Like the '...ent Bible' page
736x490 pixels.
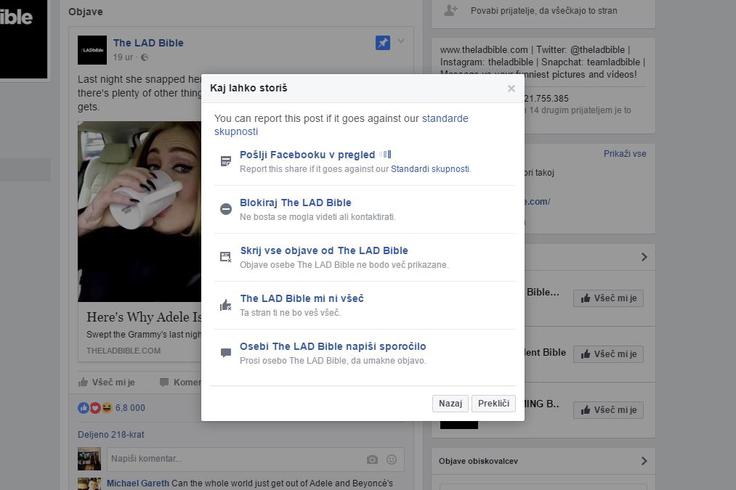pyautogui.click(x=608, y=354)
